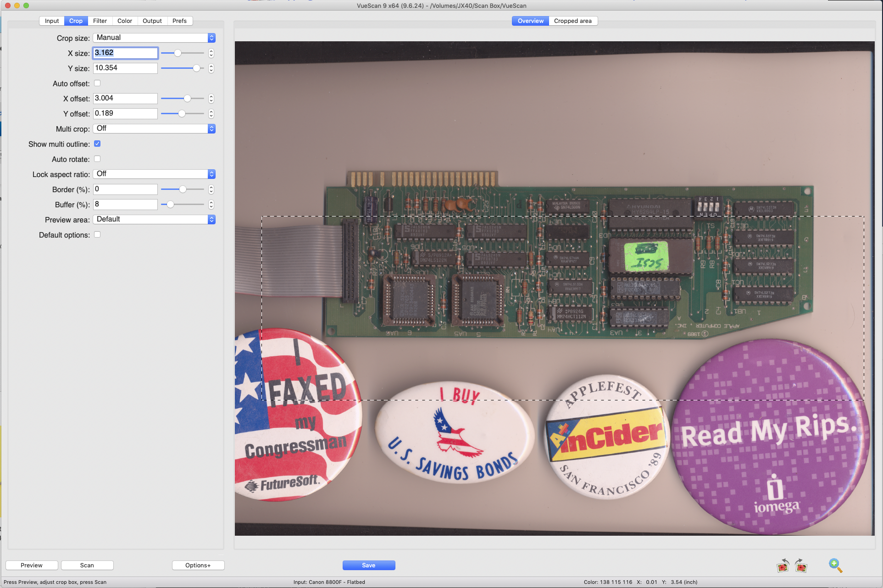
Task: Click the X offset input field
Action: [125, 99]
